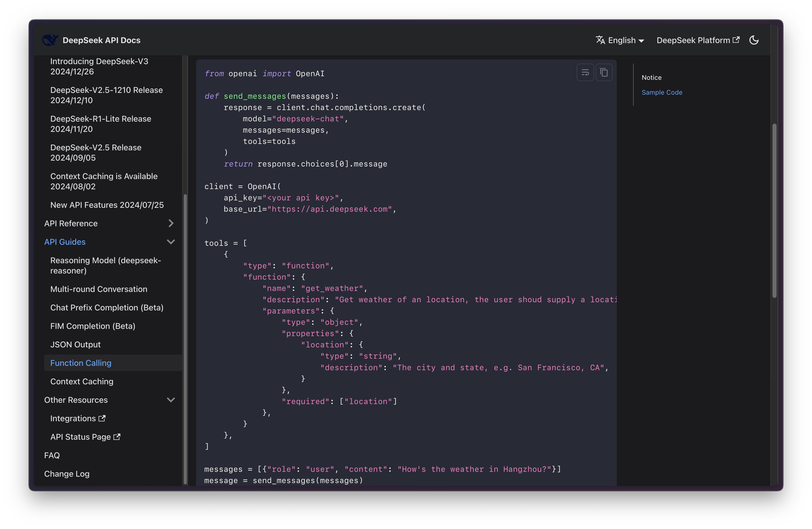Viewport: 812px width, 529px height.
Task: Open the Change Log page
Action: tap(67, 474)
